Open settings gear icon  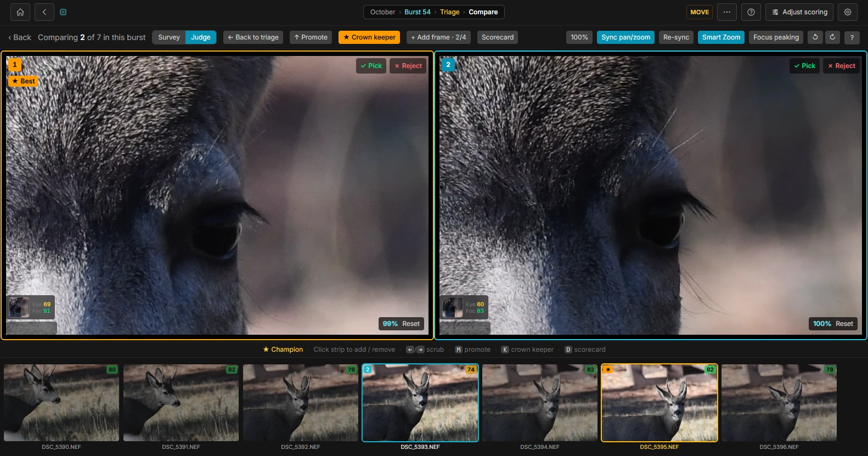pos(848,12)
